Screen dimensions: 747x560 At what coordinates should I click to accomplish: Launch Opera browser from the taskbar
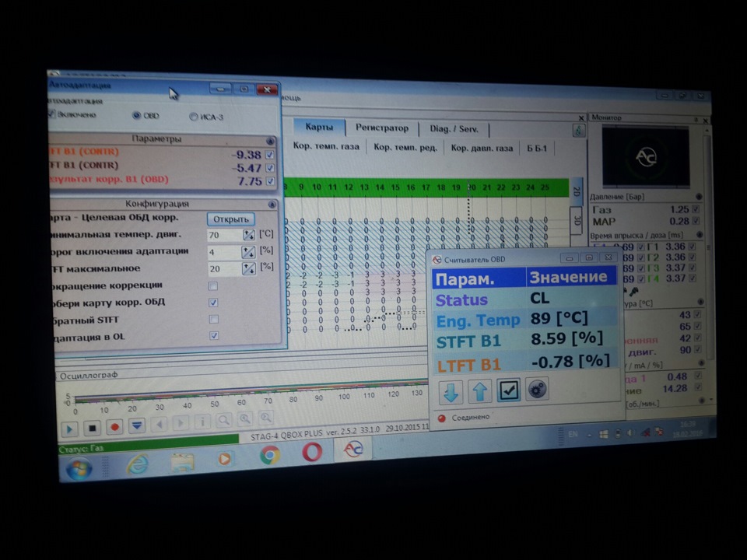click(312, 452)
